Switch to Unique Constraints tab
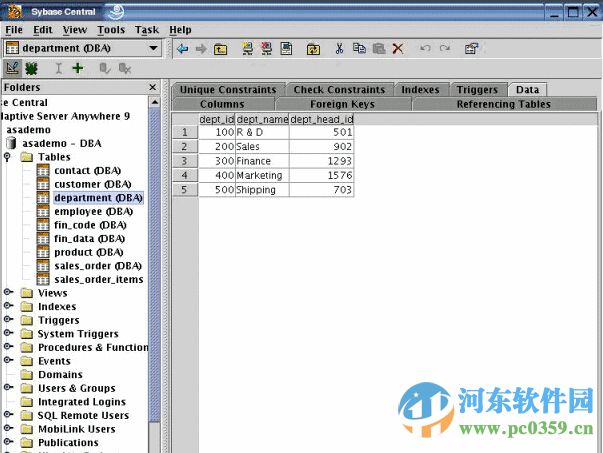 (x=228, y=90)
